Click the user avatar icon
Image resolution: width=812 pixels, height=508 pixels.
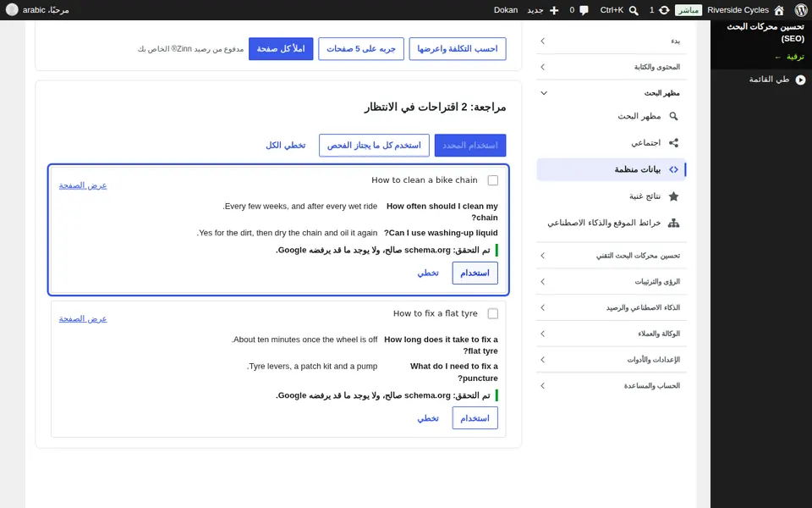11,10
